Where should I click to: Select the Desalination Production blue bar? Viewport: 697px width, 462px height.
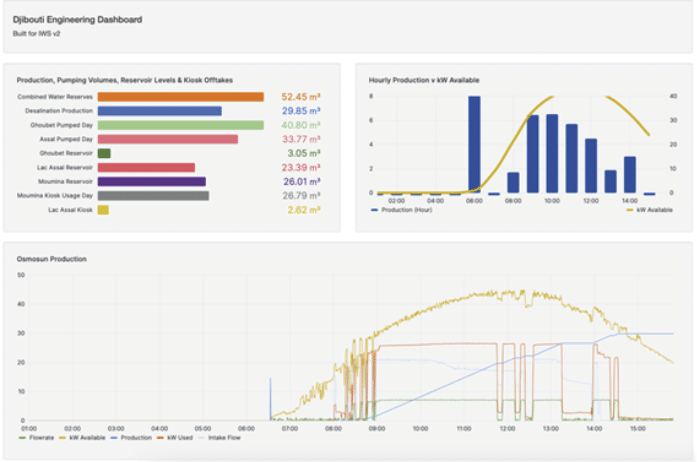tap(159, 111)
